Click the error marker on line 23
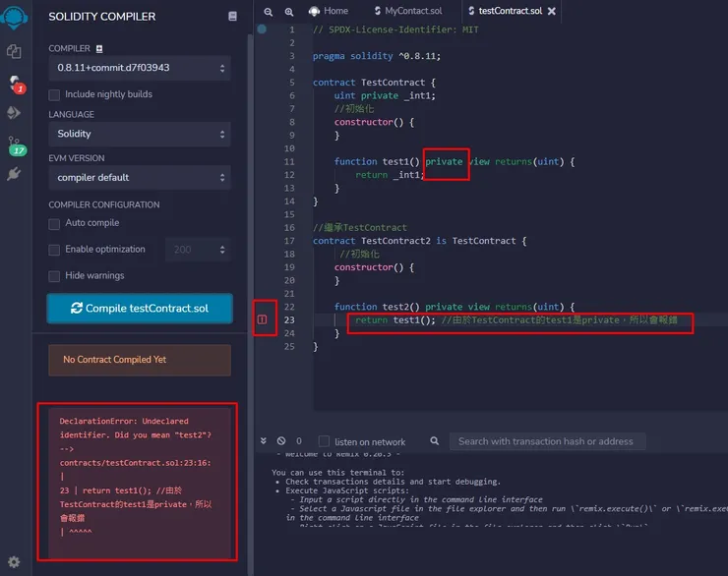Viewport: 728px width, 576px height. (262, 319)
